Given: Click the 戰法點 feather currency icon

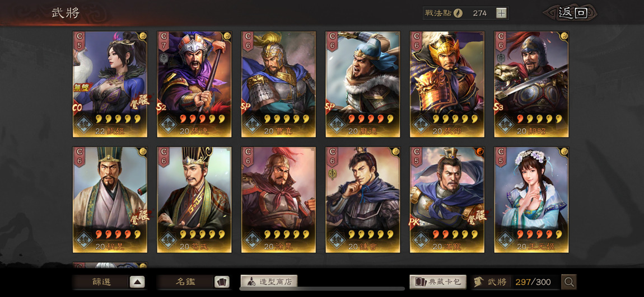Looking at the screenshot, I should point(458,13).
